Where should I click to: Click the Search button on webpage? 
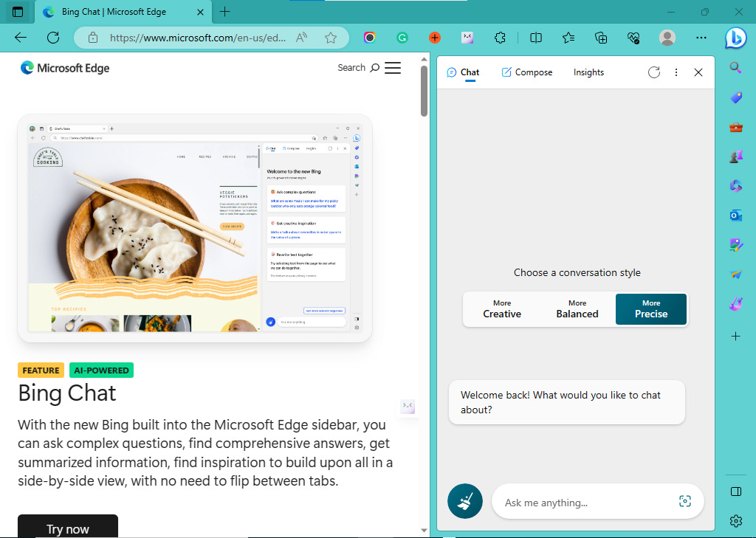(x=358, y=68)
